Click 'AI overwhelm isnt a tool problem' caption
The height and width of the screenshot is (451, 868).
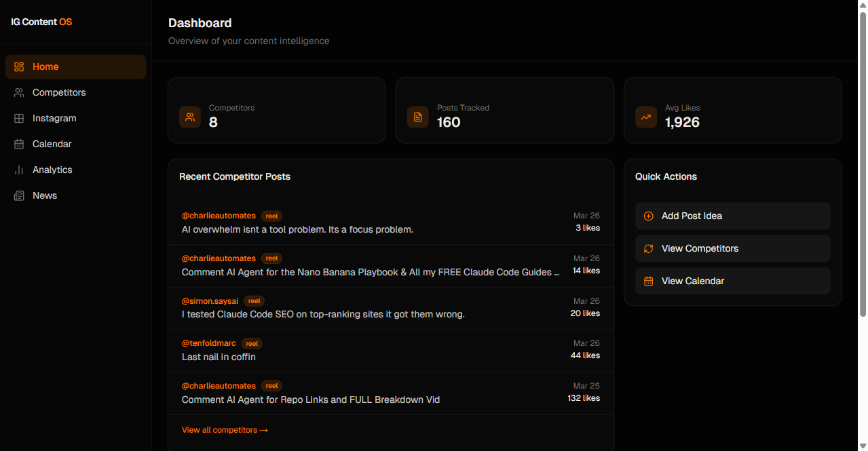coord(297,229)
